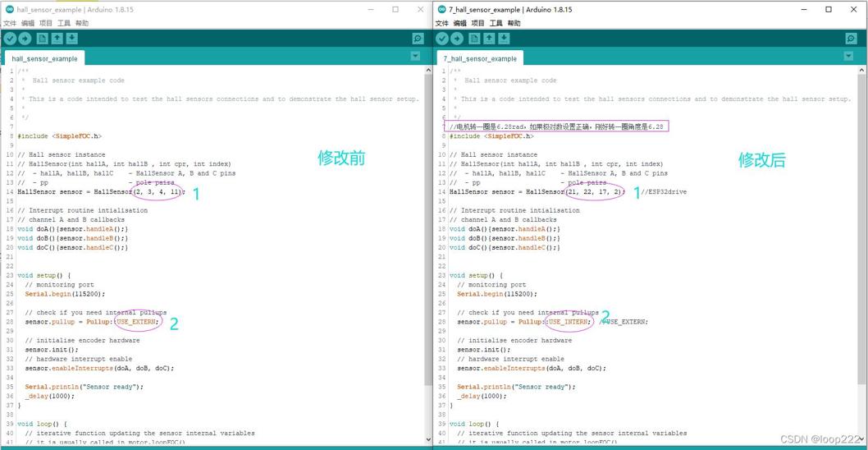This screenshot has height=450, width=868.
Task: Click 'USE_EXTERN' pullup line in left editor
Action: click(x=93, y=321)
